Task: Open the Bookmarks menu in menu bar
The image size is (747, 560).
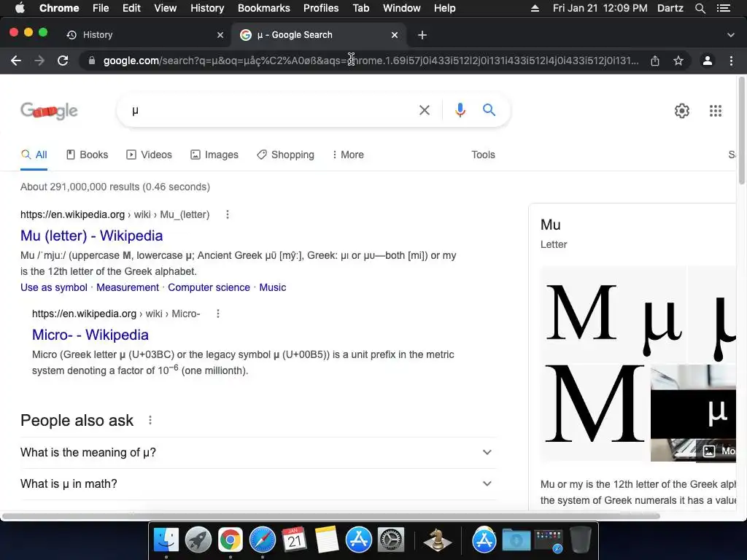Action: tap(263, 8)
